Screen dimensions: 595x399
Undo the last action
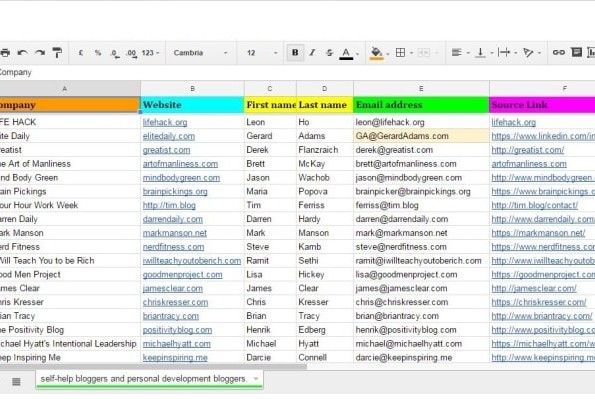pos(22,53)
